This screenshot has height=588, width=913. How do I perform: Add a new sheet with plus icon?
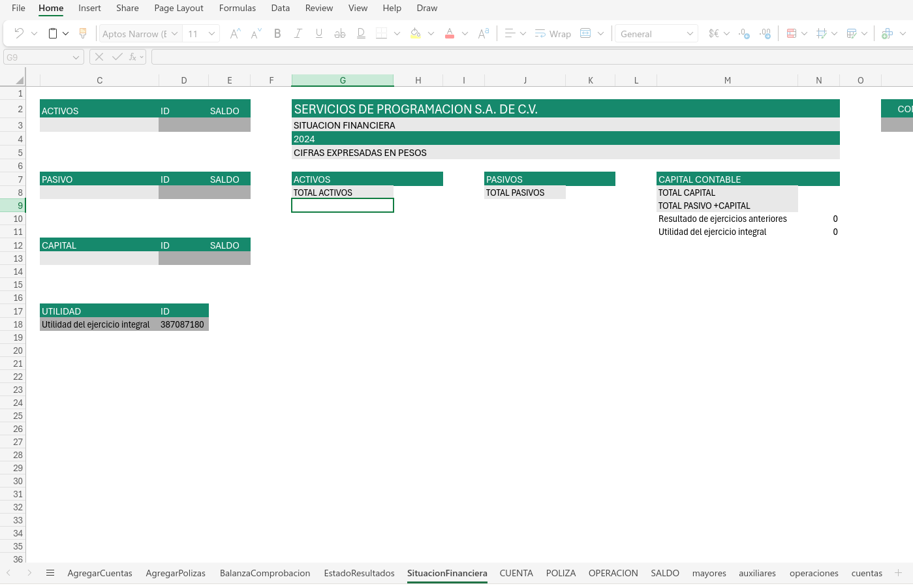tap(898, 573)
